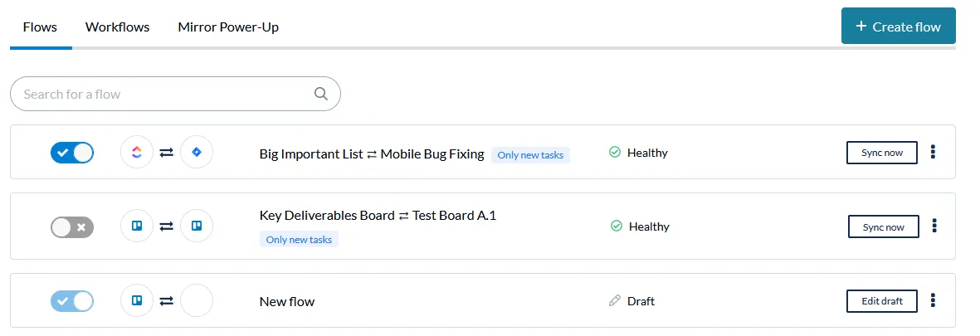Click right Trello icon in Key Deliverables flow
Image resolution: width=980 pixels, height=336 pixels.
[x=197, y=226]
